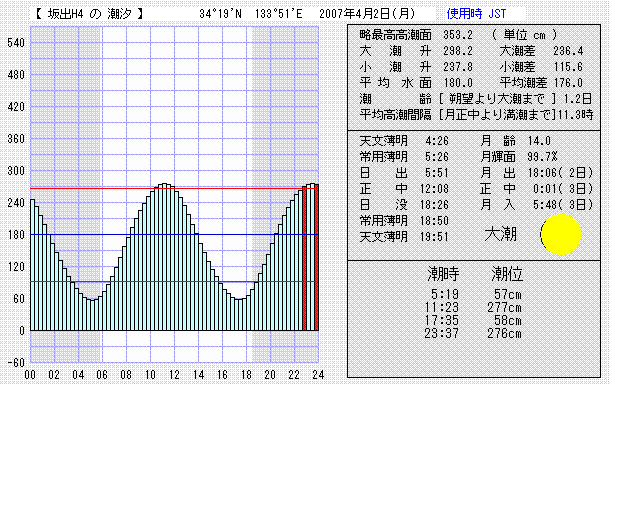Click the unit note (単位 cm)

[524, 35]
